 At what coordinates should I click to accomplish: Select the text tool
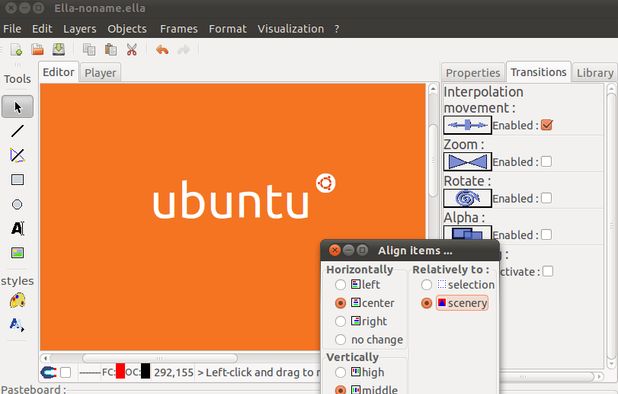(18, 228)
